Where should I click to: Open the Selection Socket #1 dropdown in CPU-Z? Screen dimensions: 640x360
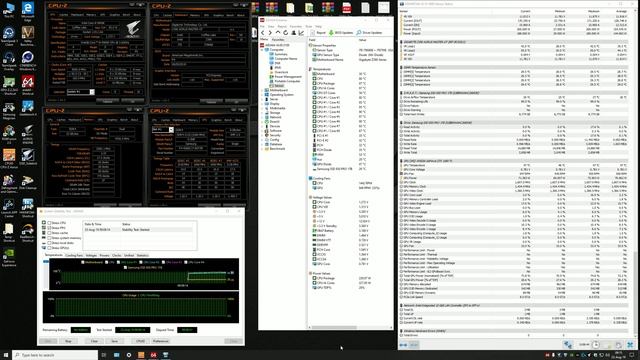(x=80, y=92)
